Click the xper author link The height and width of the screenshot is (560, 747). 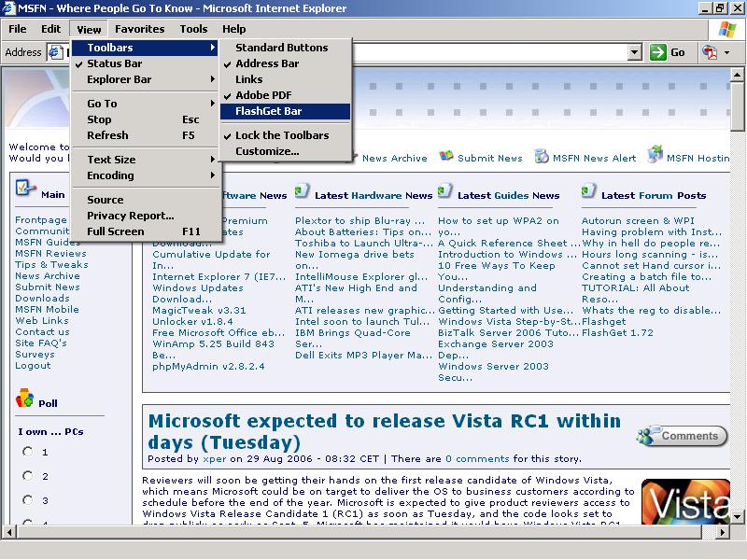[x=215, y=459]
